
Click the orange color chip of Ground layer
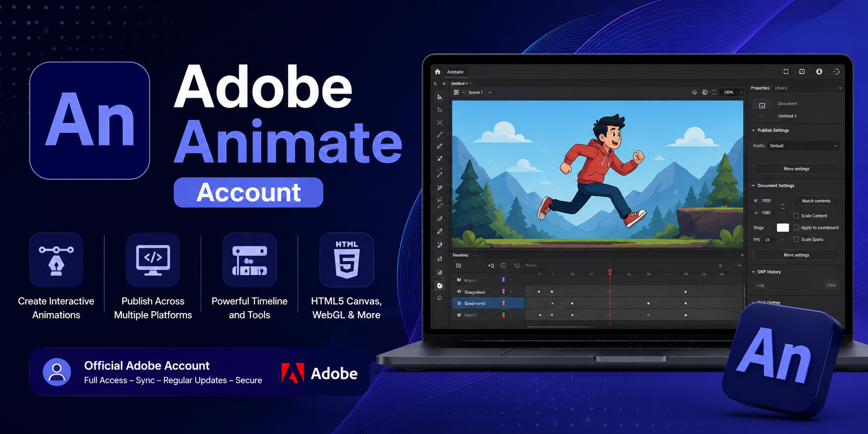click(503, 315)
